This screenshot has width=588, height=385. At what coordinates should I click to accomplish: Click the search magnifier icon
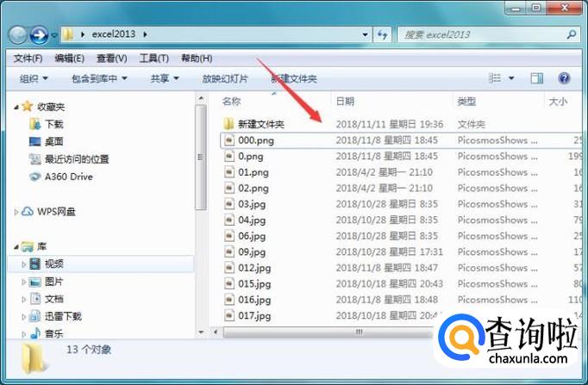(570, 35)
